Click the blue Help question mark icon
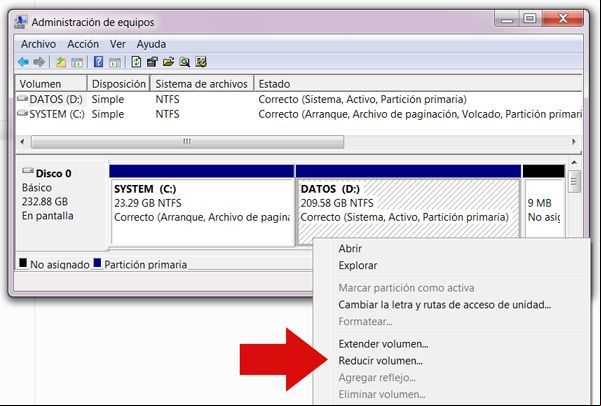The width and height of the screenshot is (601, 406). click(x=98, y=62)
